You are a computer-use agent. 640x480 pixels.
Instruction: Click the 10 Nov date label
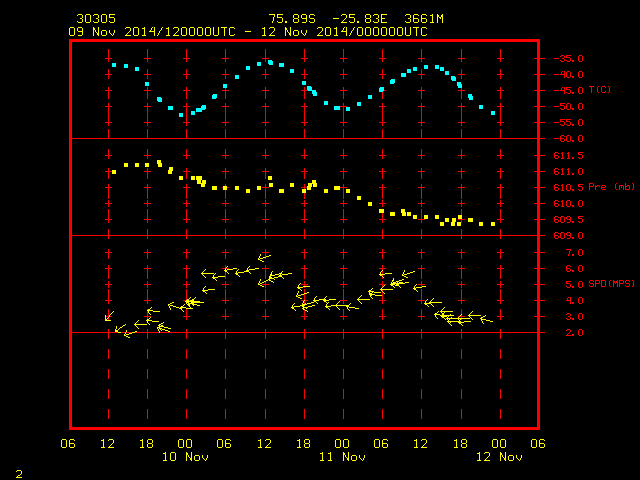(185, 457)
